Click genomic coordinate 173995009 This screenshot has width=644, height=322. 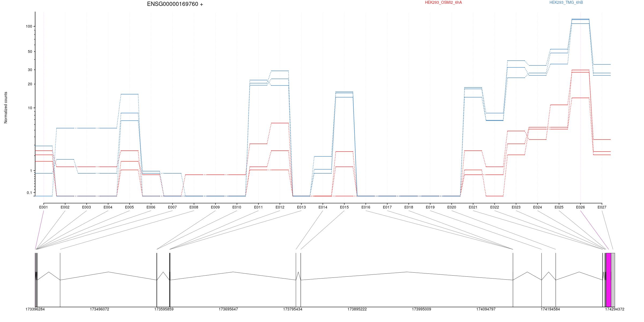[x=422, y=309]
